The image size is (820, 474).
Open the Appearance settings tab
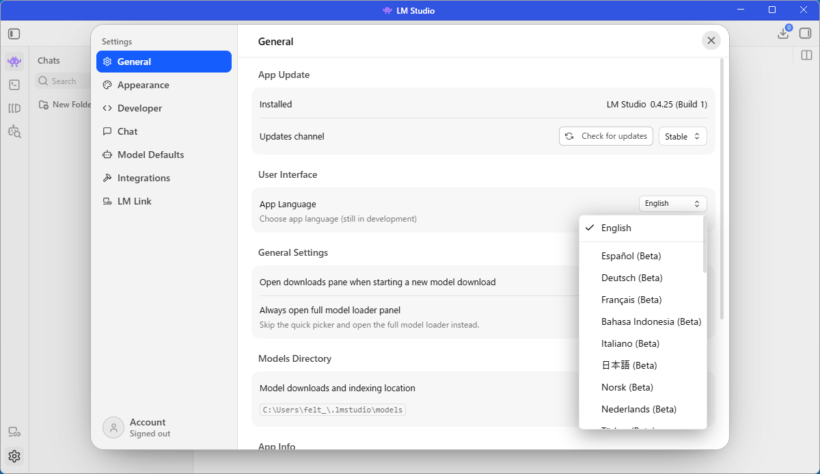[164, 85]
